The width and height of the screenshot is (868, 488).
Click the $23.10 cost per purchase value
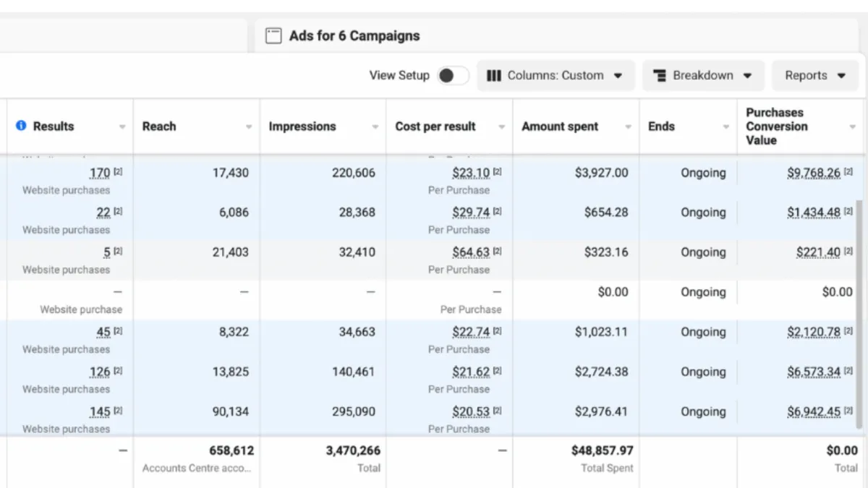(x=471, y=173)
